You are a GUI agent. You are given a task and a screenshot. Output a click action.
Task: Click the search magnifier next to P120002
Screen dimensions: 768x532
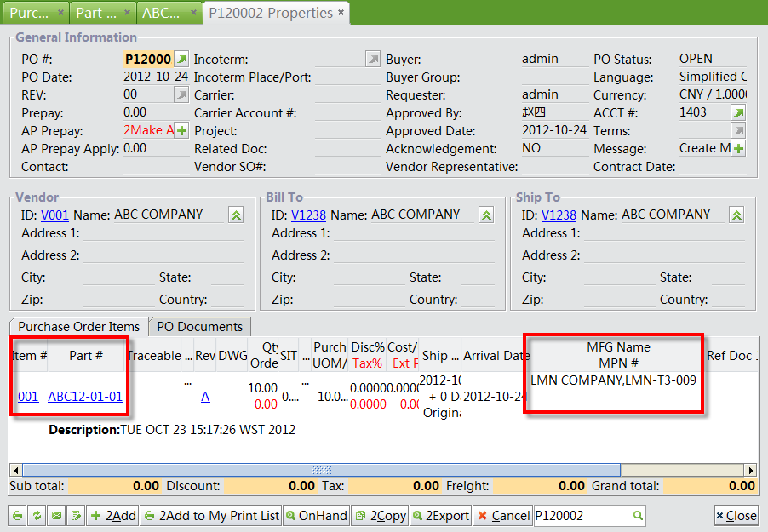(x=636, y=516)
